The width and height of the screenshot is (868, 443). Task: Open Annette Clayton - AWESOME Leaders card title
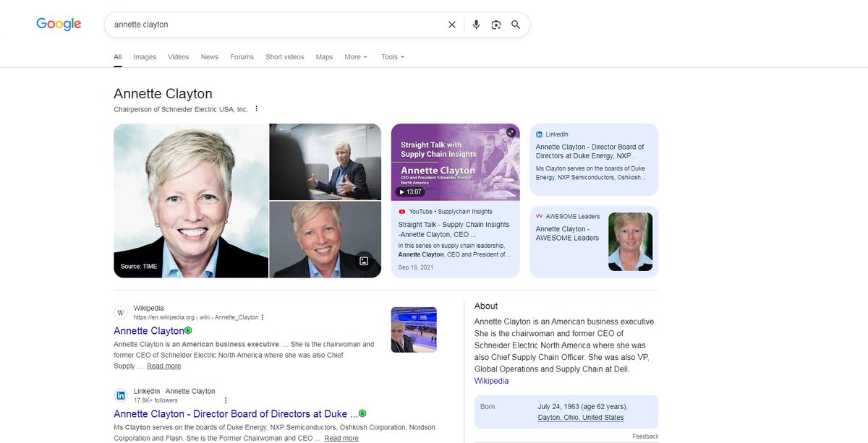(568, 233)
